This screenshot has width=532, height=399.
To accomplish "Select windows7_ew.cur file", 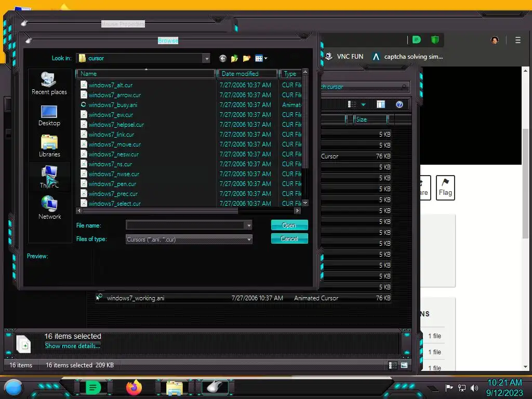I will (x=111, y=115).
